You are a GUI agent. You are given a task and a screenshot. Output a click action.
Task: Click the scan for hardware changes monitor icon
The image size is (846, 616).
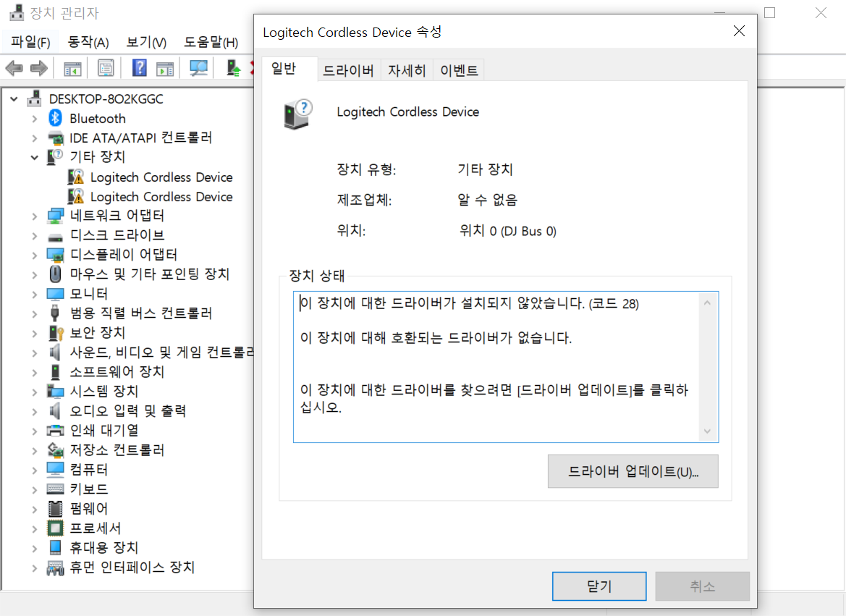[198, 68]
